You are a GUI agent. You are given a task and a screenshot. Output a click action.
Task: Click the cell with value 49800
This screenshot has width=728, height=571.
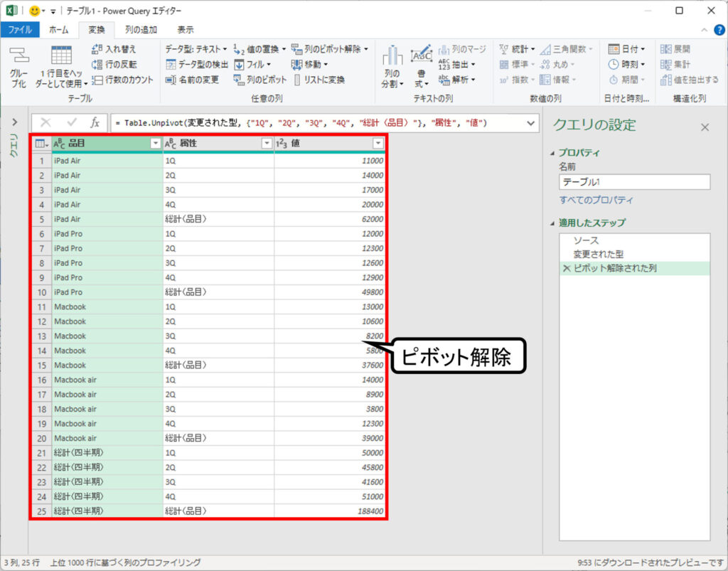click(x=330, y=292)
